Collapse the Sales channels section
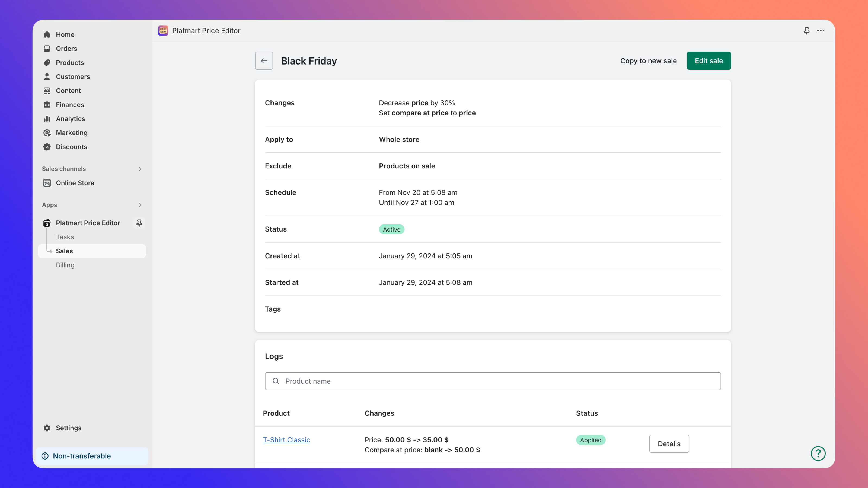 click(140, 169)
